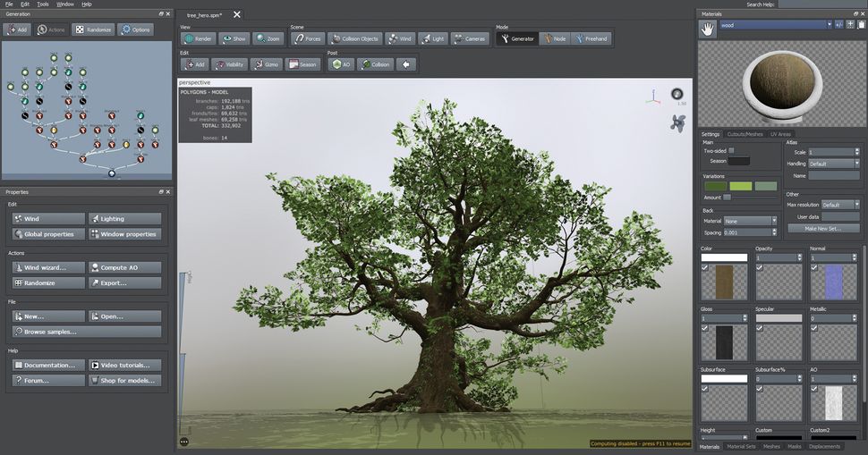Open the Forces scene tool

(x=307, y=39)
